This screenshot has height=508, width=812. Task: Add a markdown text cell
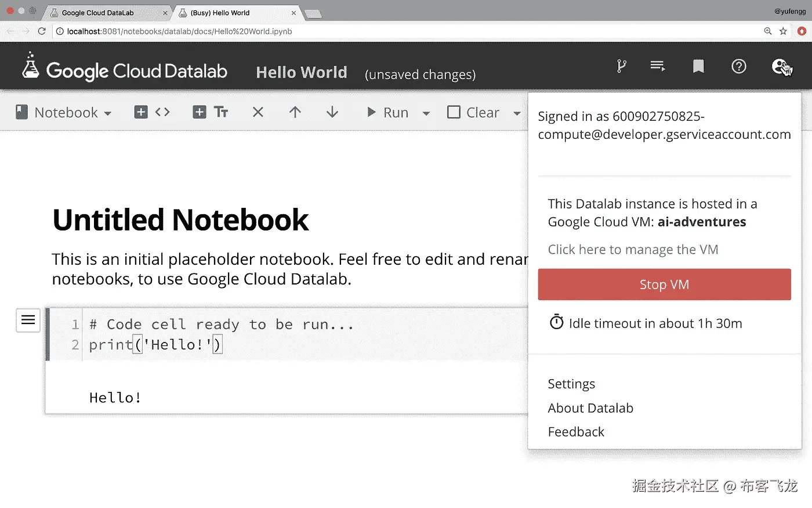coord(200,112)
